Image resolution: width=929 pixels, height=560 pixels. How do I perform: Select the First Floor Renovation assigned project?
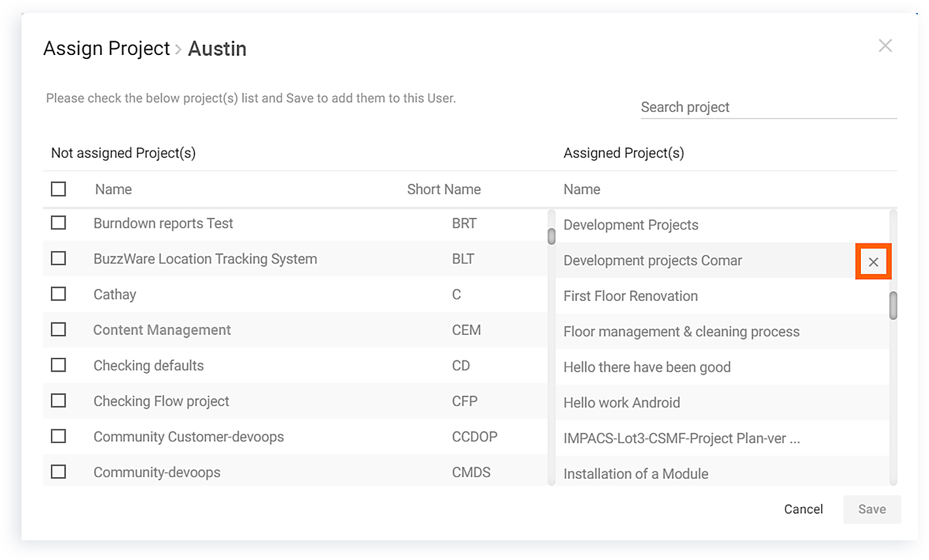click(x=631, y=296)
